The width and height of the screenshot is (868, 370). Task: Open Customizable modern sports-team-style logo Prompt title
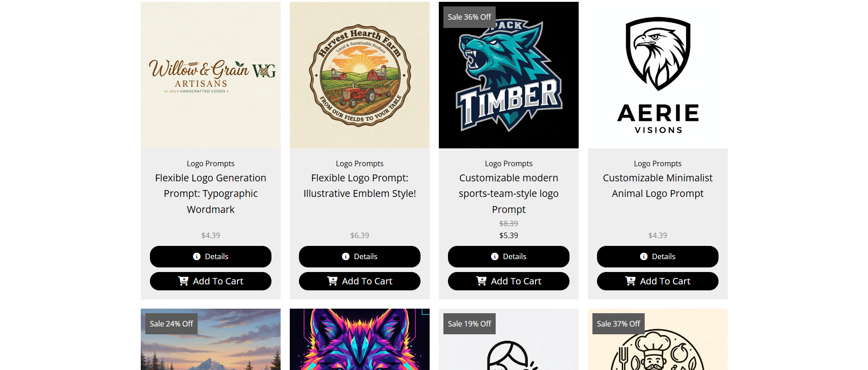[509, 194]
